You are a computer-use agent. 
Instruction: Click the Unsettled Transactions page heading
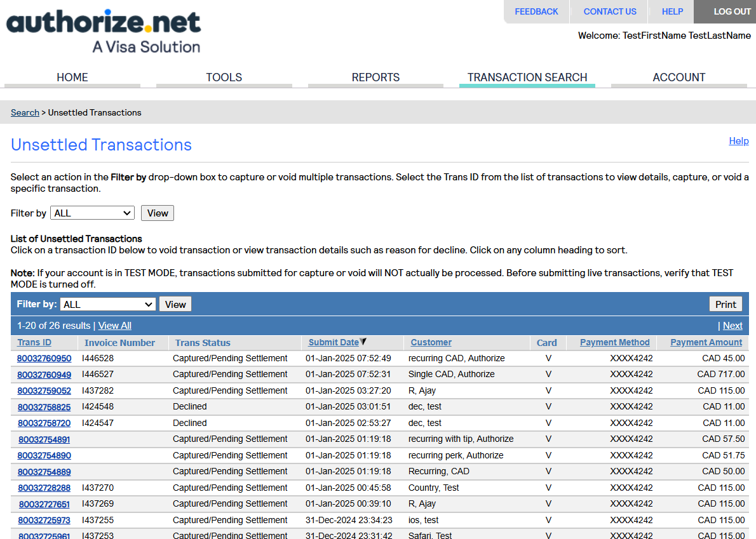101,145
